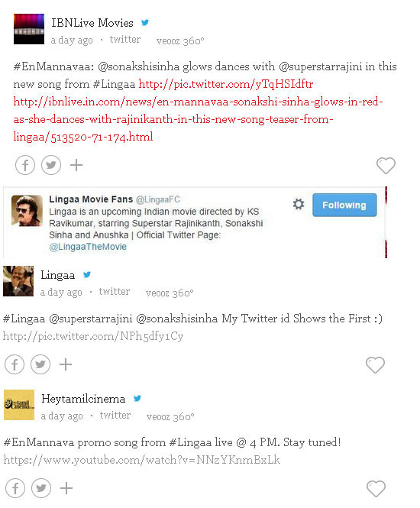
Task: Expand share options on Heytamilcinema post
Action: click(x=66, y=488)
